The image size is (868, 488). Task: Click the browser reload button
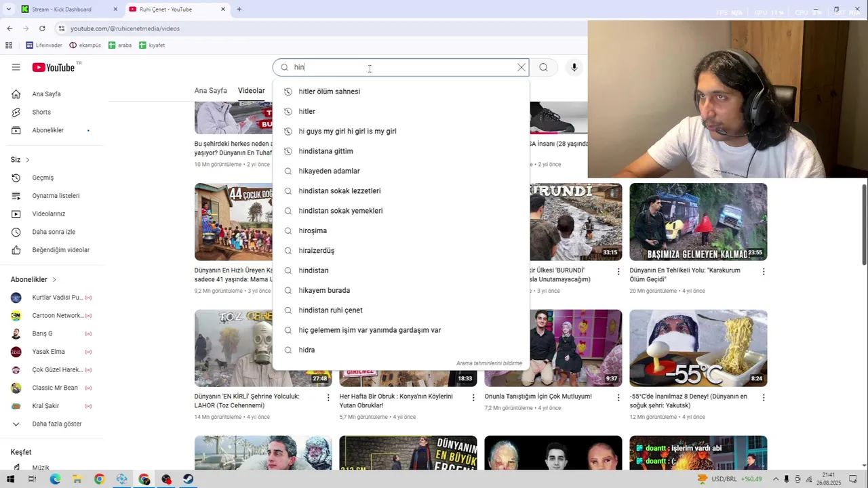(42, 28)
